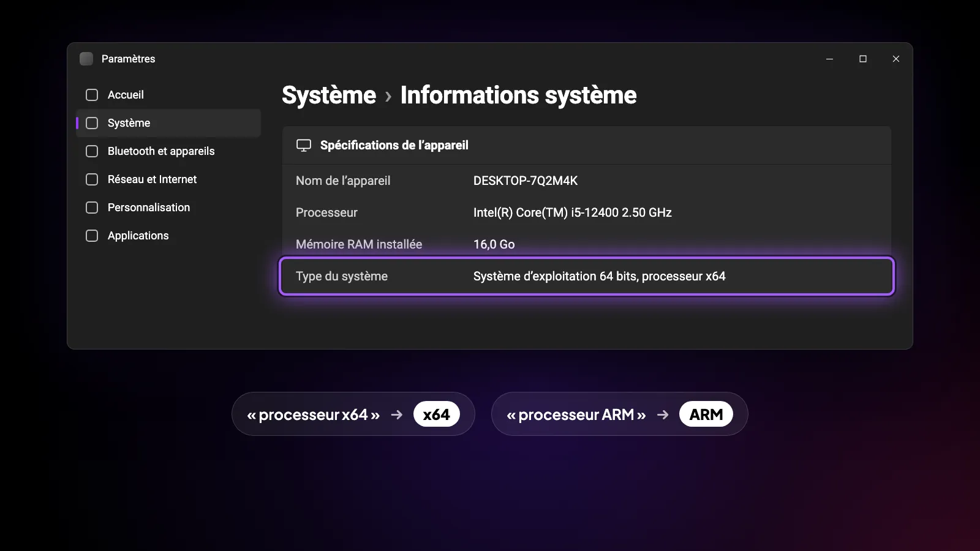Click the Système breadcrumb link

click(329, 96)
